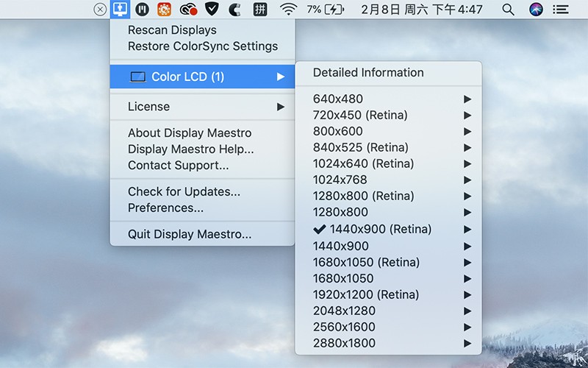Viewport: 588px width, 368px height.
Task: Expand the arrow next to License
Action: 281,107
